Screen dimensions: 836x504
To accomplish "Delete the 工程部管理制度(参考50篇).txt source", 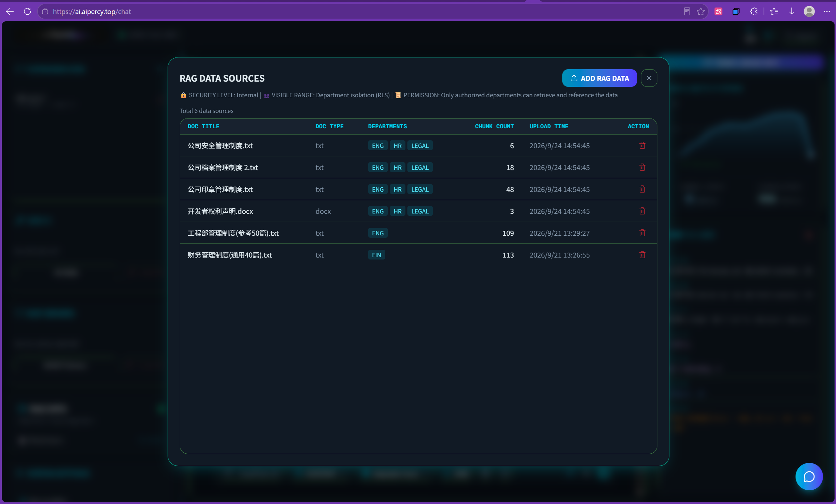I will pyautogui.click(x=642, y=233).
